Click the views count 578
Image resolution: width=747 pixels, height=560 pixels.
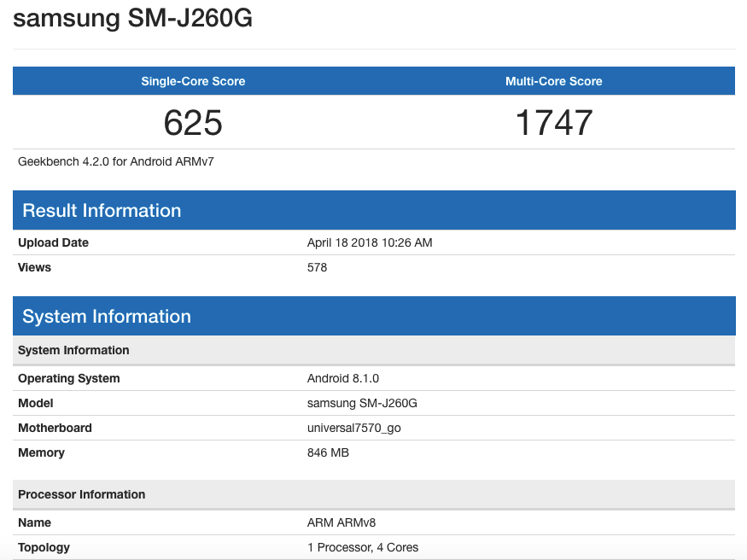coord(317,267)
